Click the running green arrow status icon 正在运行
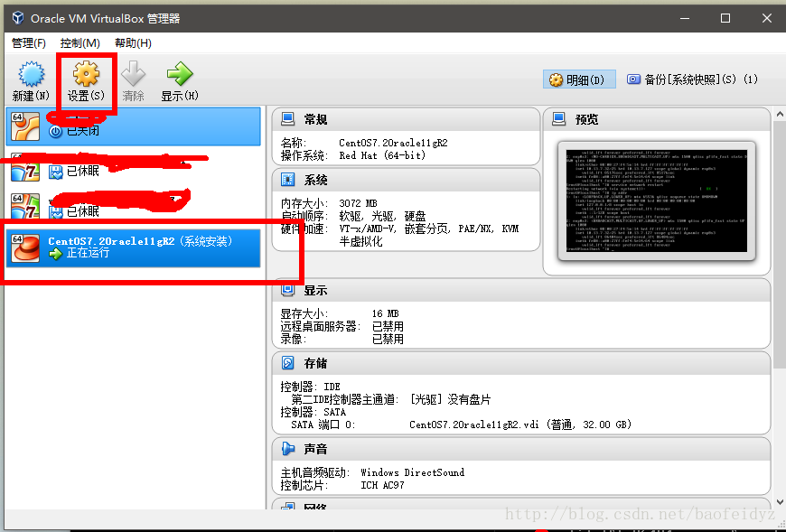This screenshot has height=532, width=786. (55, 254)
